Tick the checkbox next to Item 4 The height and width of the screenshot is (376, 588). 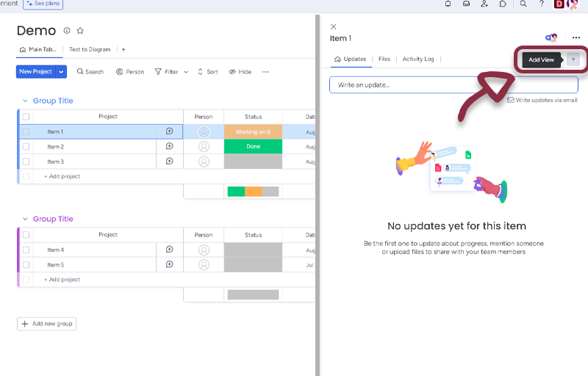coord(26,250)
